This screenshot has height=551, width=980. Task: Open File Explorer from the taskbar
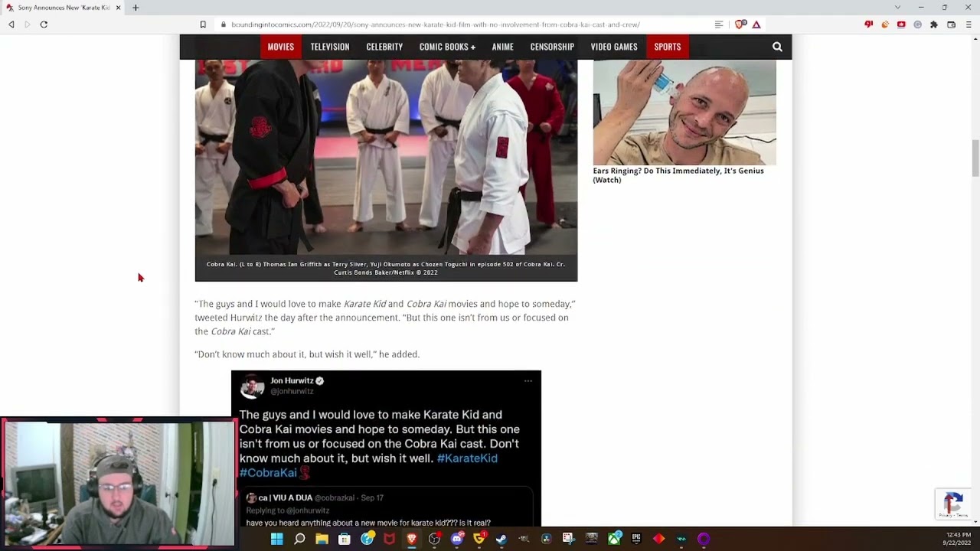tap(322, 539)
